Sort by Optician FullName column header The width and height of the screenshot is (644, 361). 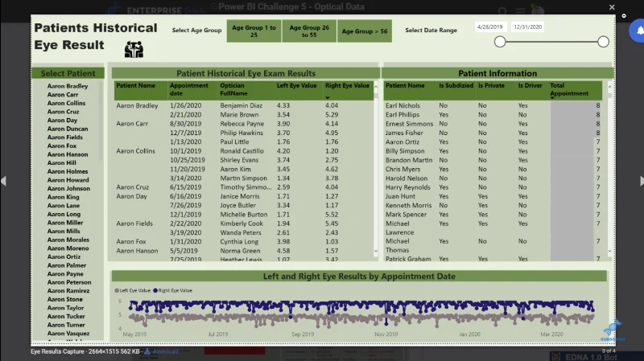233,89
